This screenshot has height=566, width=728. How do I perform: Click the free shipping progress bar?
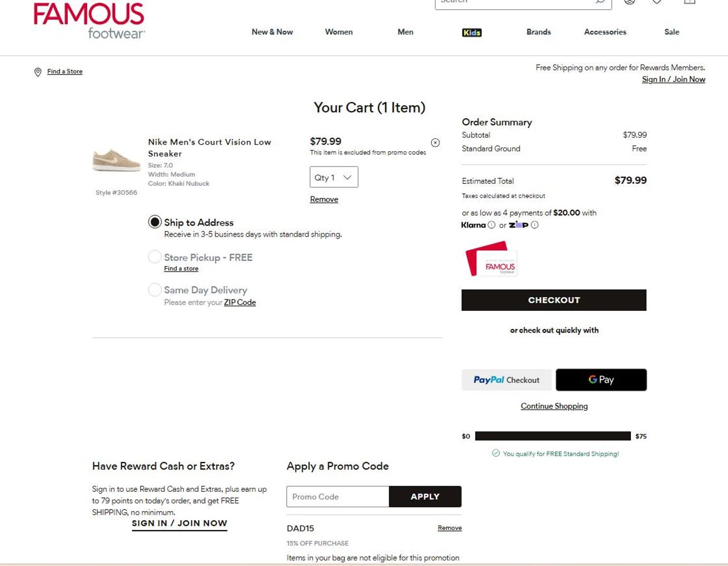click(553, 436)
